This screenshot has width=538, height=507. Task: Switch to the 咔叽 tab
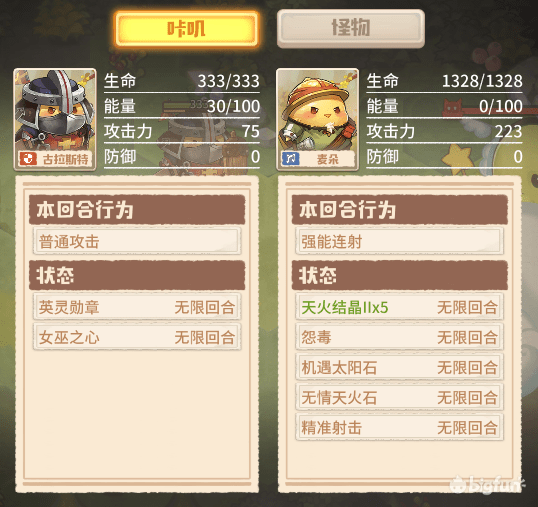click(187, 28)
